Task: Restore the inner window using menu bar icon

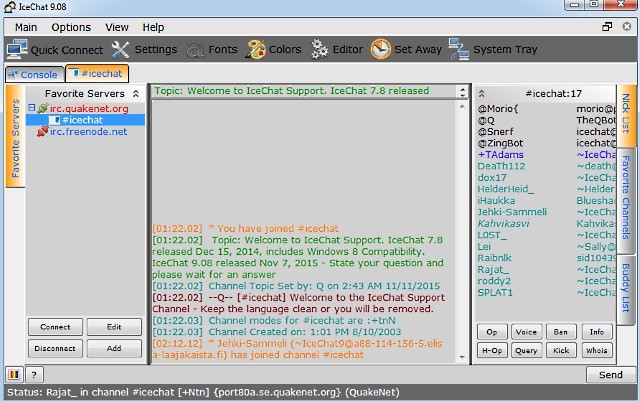Action: 607,27
